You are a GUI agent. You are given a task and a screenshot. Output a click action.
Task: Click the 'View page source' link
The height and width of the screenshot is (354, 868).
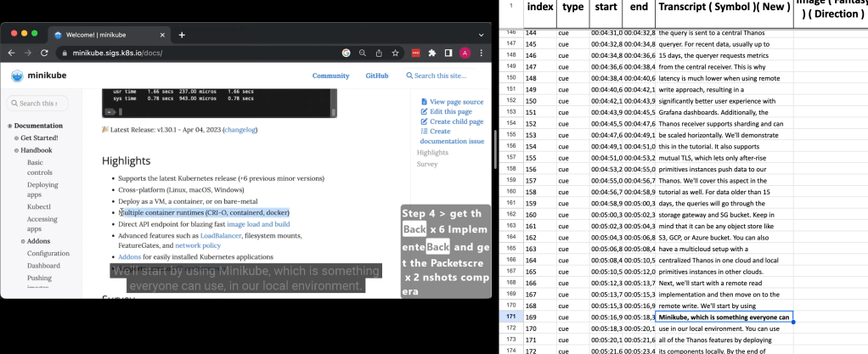click(x=453, y=102)
